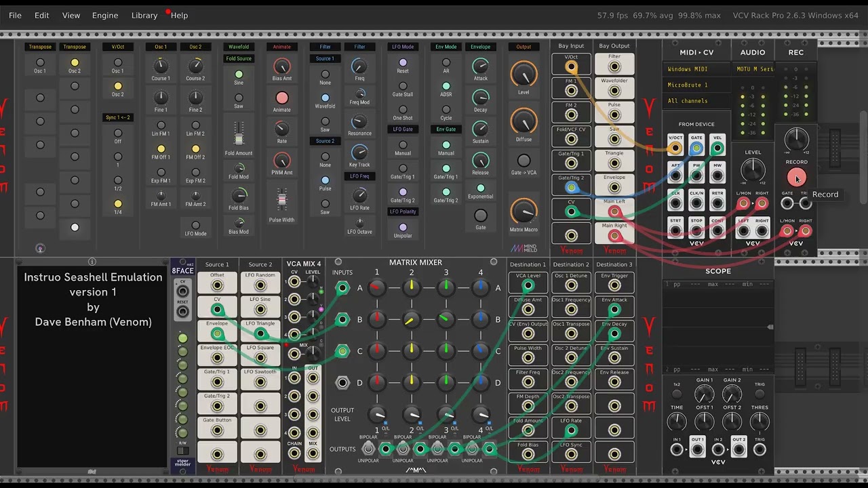This screenshot has height=488, width=868.
Task: Click the Filter jack in Bay Output
Action: (614, 66)
